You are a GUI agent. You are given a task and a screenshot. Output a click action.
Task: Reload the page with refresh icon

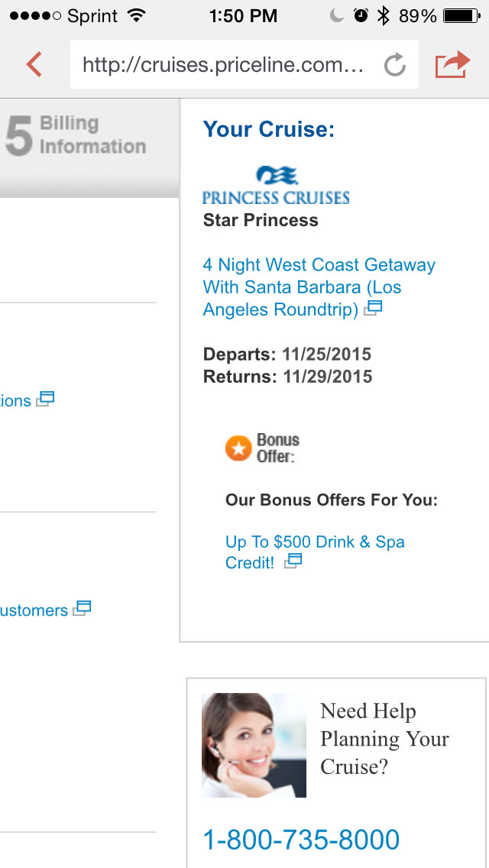coord(394,66)
